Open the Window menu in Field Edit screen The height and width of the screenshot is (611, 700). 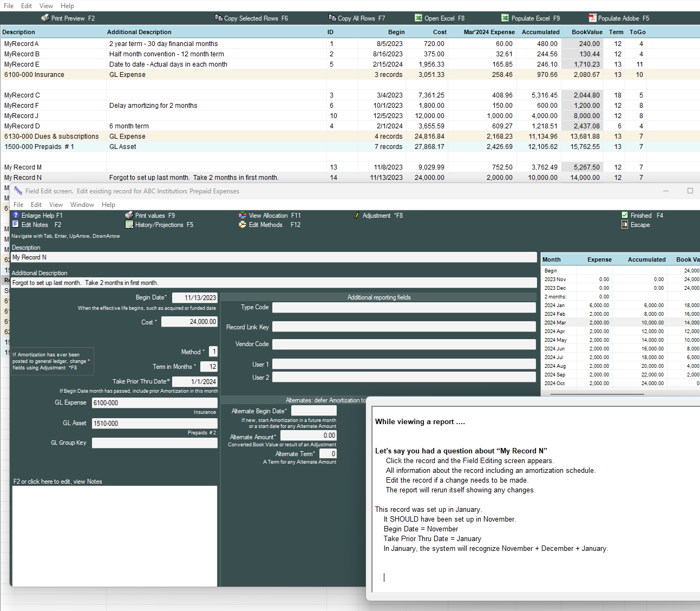tap(82, 205)
